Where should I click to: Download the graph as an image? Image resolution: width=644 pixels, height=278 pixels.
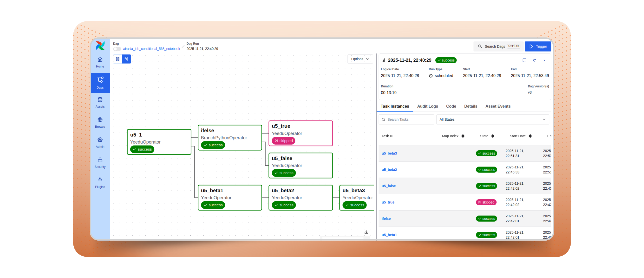click(366, 232)
